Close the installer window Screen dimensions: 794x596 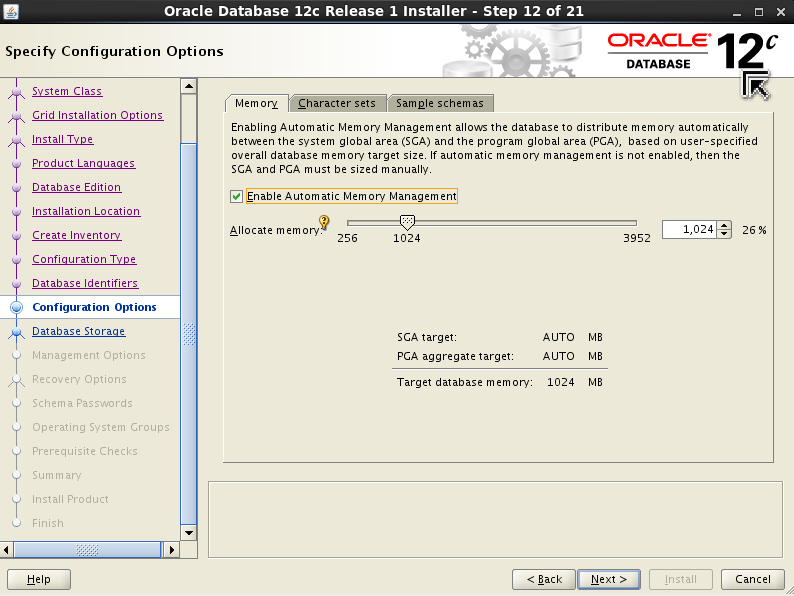[x=781, y=12]
